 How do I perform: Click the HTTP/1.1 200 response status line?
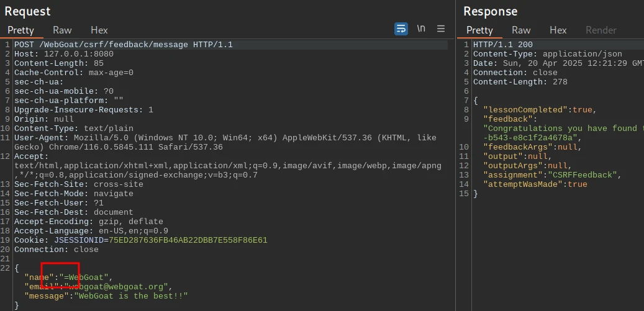point(502,45)
